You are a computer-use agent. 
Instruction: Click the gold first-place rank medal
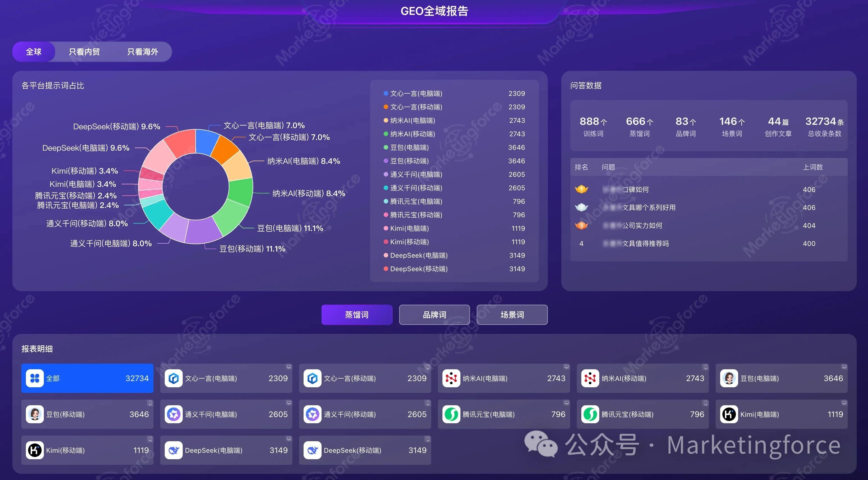pos(581,189)
